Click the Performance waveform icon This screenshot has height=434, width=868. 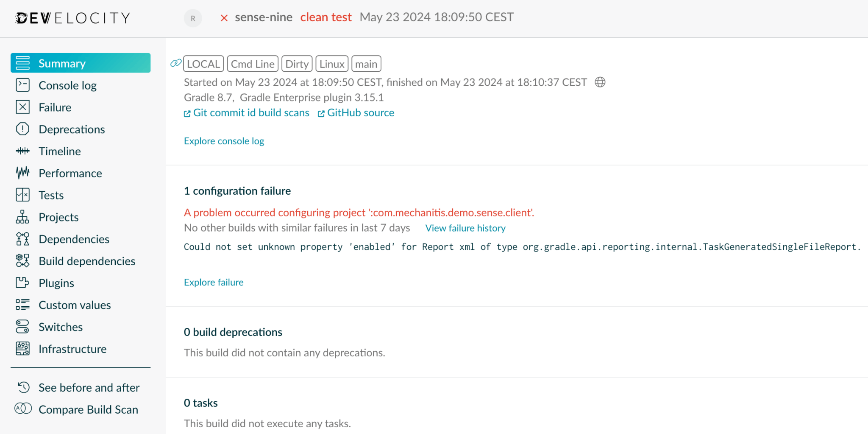[22, 173]
